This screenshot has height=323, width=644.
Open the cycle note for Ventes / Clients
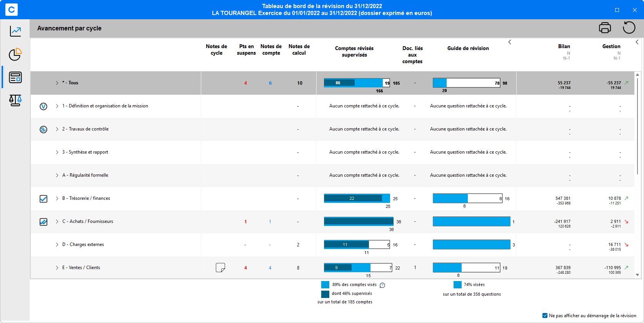click(220, 268)
